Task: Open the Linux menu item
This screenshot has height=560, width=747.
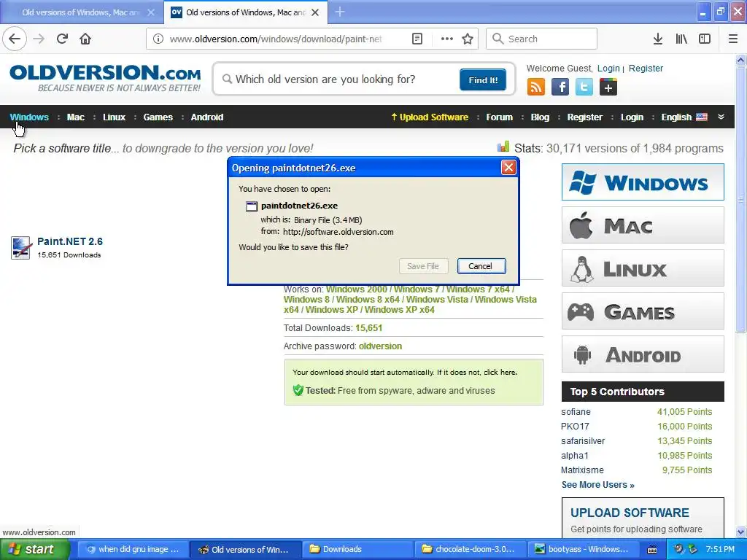Action: click(115, 117)
